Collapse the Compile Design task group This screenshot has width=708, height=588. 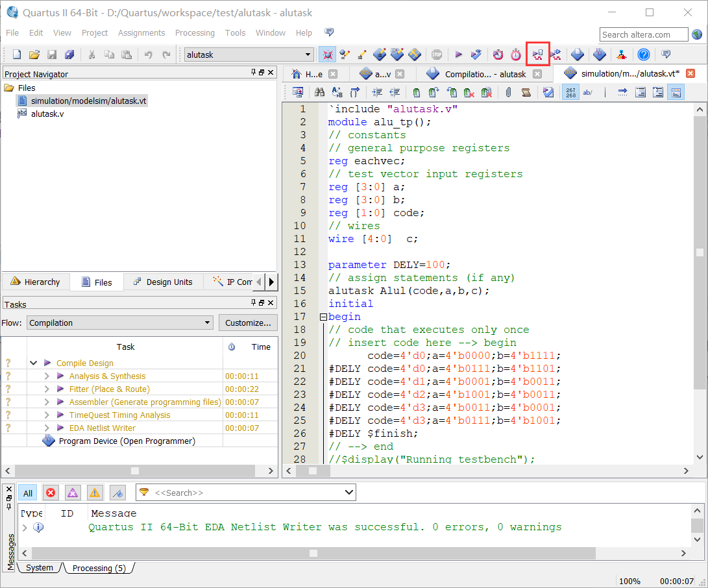[33, 363]
